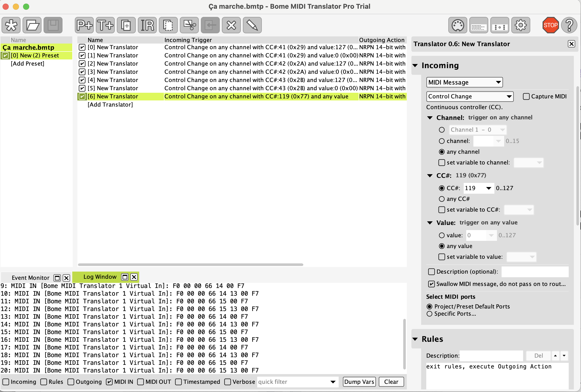Click the Add Translator (T+) toolbar icon
The image size is (581, 392).
105,25
